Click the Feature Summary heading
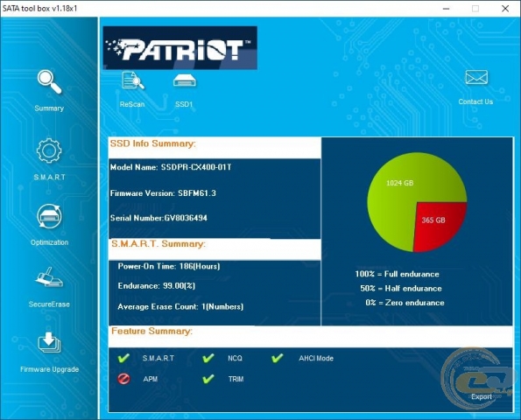This screenshot has height=420, width=521. [x=151, y=331]
